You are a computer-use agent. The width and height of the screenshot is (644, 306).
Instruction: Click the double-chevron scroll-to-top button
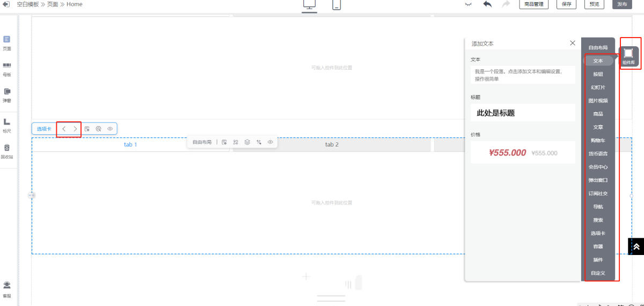coord(636,246)
